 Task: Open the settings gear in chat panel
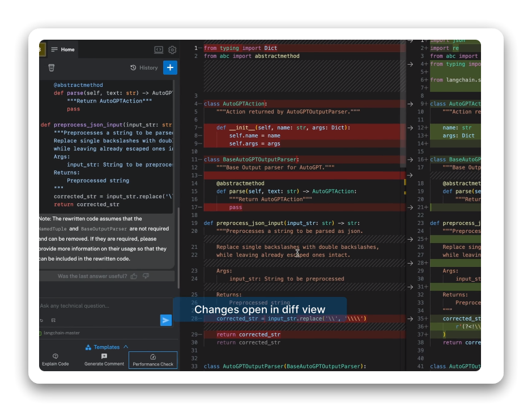[x=172, y=50]
